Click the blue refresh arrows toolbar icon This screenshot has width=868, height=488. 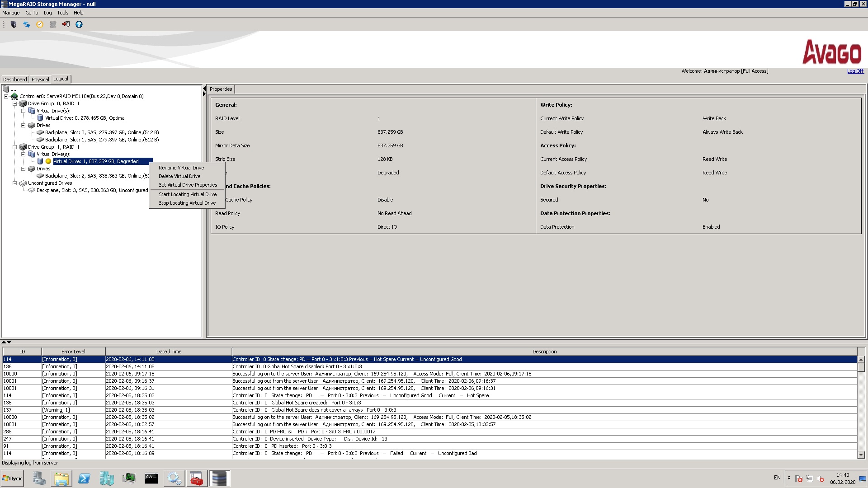pyautogui.click(x=27, y=24)
